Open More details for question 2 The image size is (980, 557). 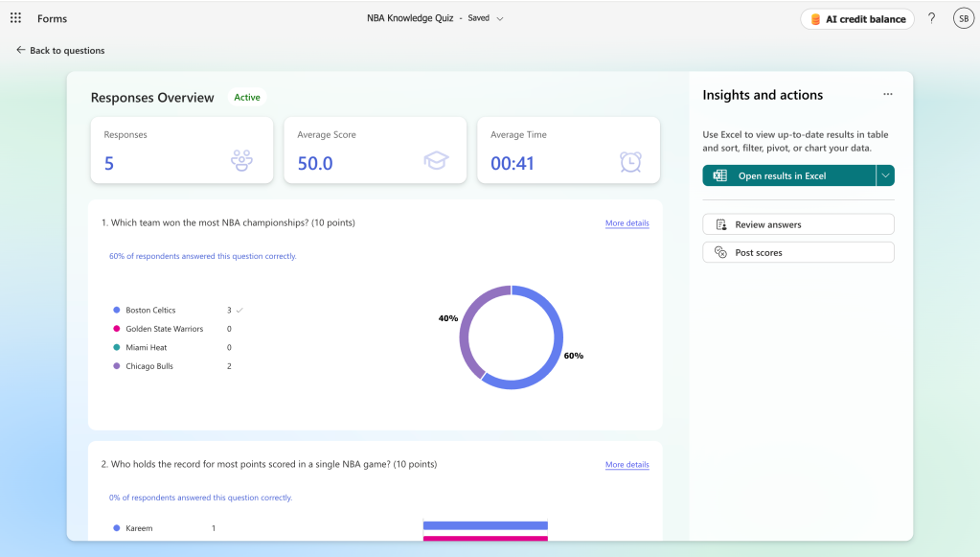click(627, 464)
